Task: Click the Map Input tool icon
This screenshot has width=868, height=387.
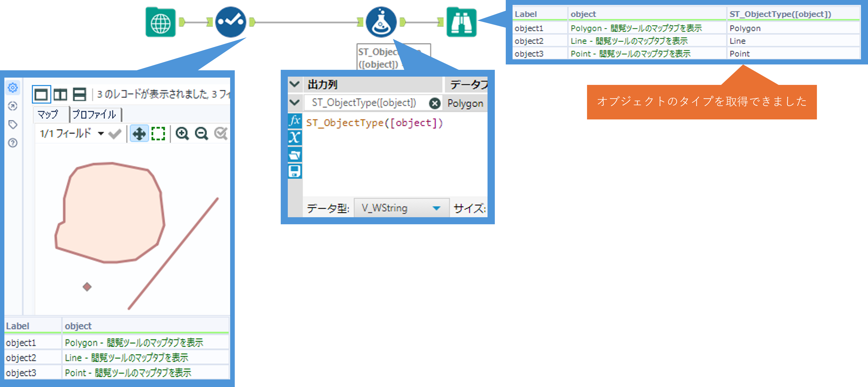Action: pos(160,22)
